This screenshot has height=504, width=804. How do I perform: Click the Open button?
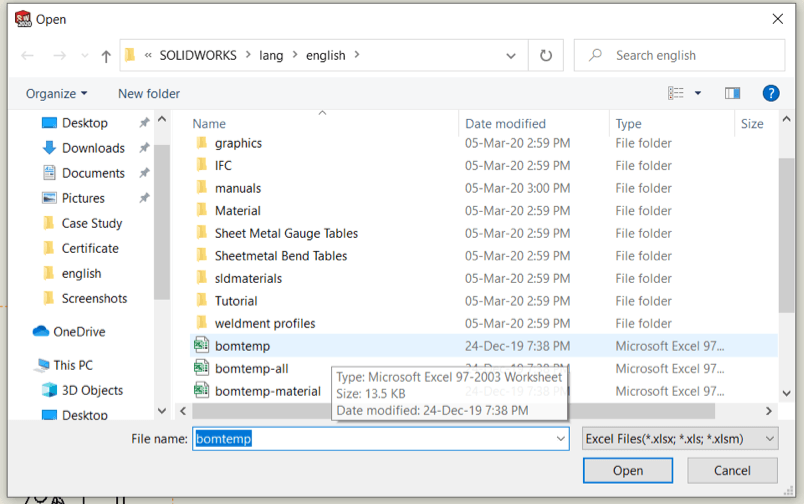pyautogui.click(x=628, y=471)
